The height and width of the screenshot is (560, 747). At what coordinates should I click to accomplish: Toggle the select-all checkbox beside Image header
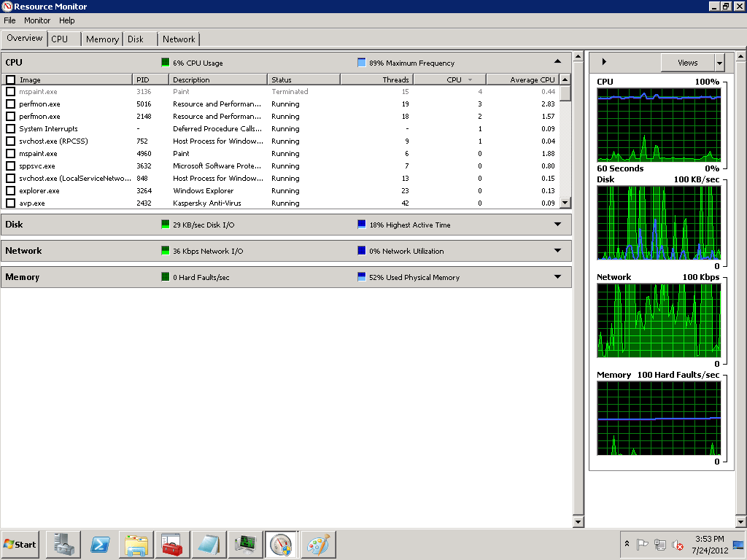pyautogui.click(x=11, y=79)
